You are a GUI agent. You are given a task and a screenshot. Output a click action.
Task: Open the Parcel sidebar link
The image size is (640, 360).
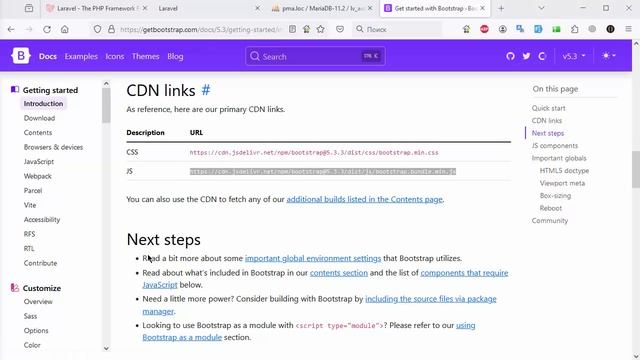(x=33, y=191)
